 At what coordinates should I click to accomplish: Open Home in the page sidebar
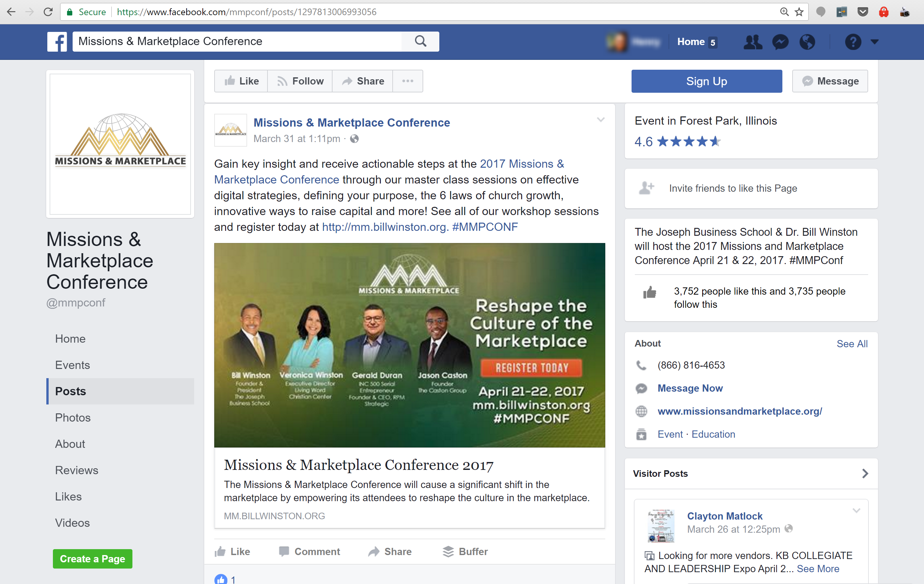tap(70, 339)
